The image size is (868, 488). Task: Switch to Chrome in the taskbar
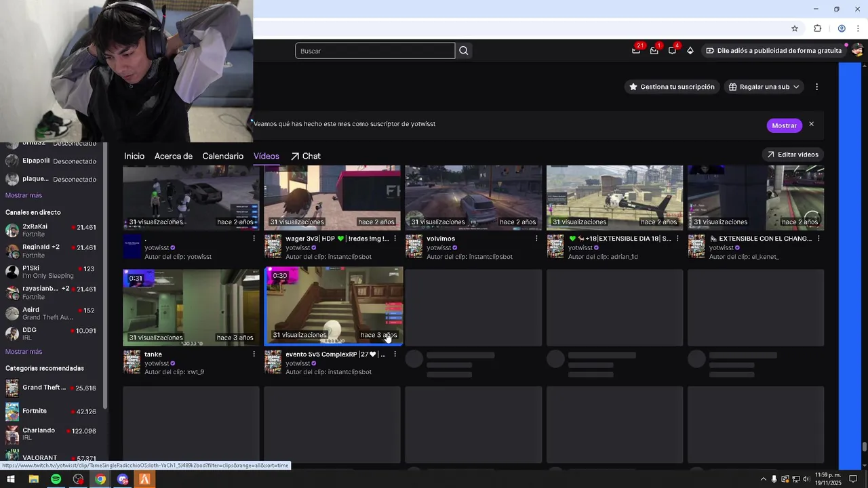coord(100,479)
